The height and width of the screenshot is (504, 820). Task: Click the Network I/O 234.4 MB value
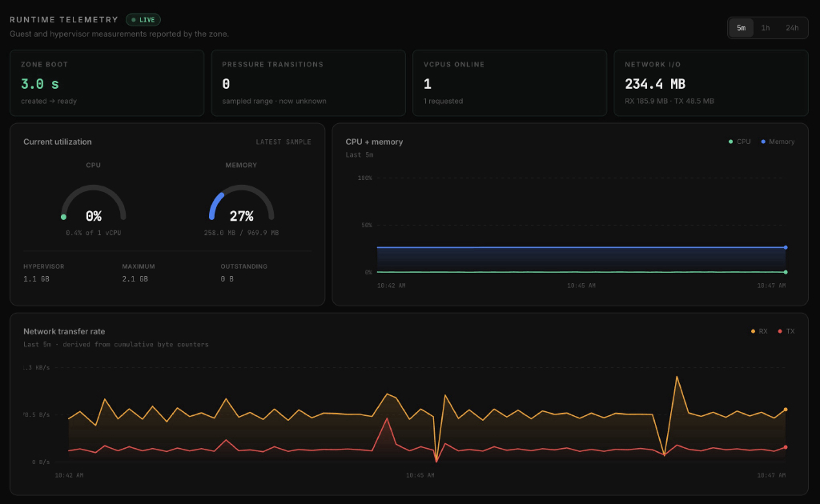coord(655,84)
